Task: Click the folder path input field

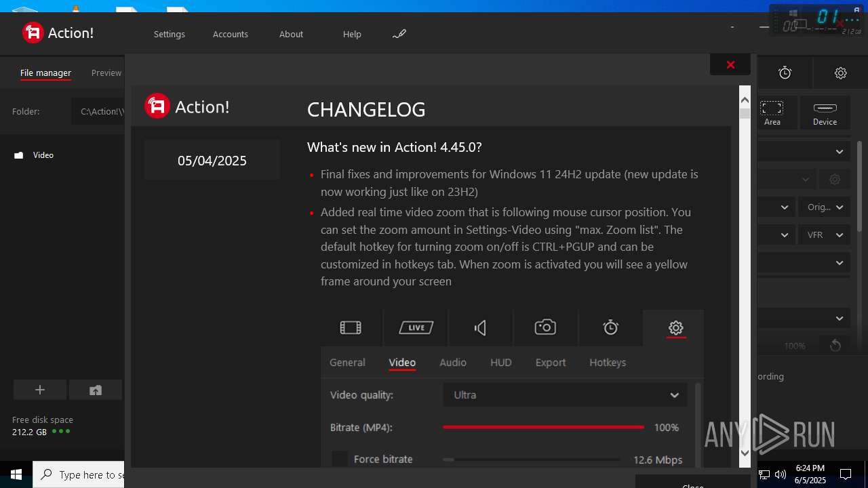Action: (x=98, y=111)
